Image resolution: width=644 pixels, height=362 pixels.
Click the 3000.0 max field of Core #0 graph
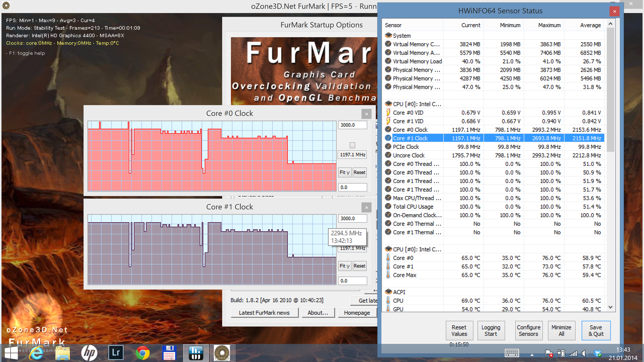352,125
